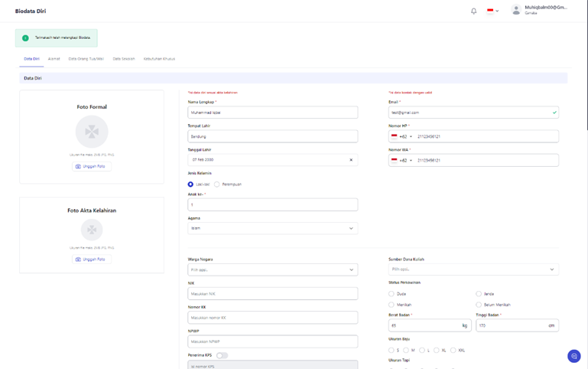Image resolution: width=588 pixels, height=369 pixels.
Task: Choose shirt size XL
Action: click(436, 350)
